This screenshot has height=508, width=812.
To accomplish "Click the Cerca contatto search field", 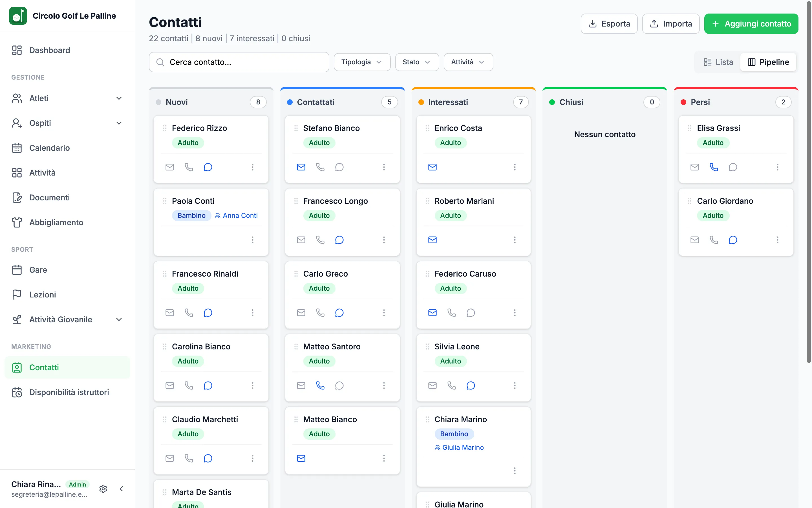I will click(x=239, y=62).
